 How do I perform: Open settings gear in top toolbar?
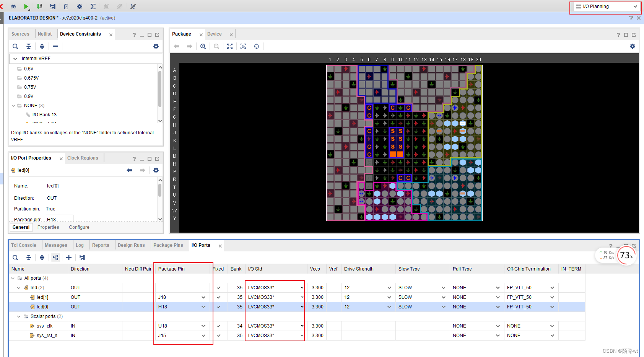tap(80, 7)
